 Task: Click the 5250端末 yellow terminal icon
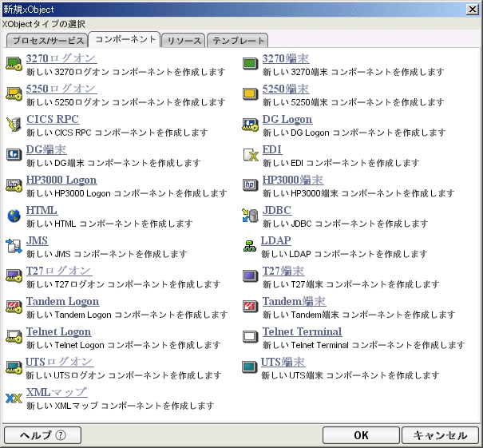(250, 93)
